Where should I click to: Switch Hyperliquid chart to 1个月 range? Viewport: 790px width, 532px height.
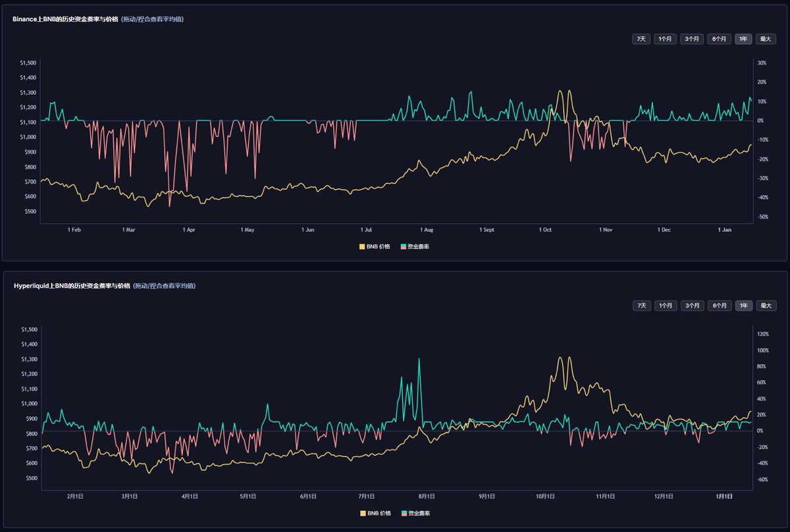tap(666, 306)
